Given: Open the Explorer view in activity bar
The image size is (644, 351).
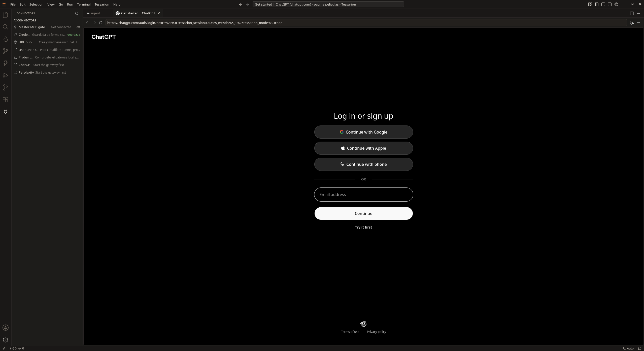Looking at the screenshot, I should [5, 15].
